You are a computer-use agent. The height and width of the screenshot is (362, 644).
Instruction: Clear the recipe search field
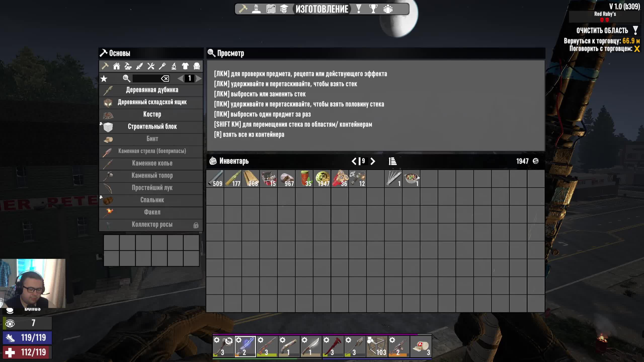coord(165,79)
